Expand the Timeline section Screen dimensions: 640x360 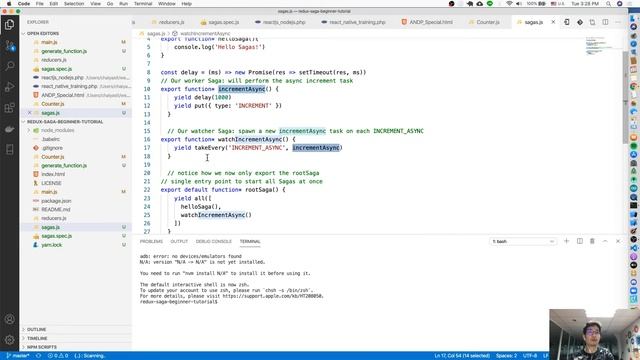37,338
